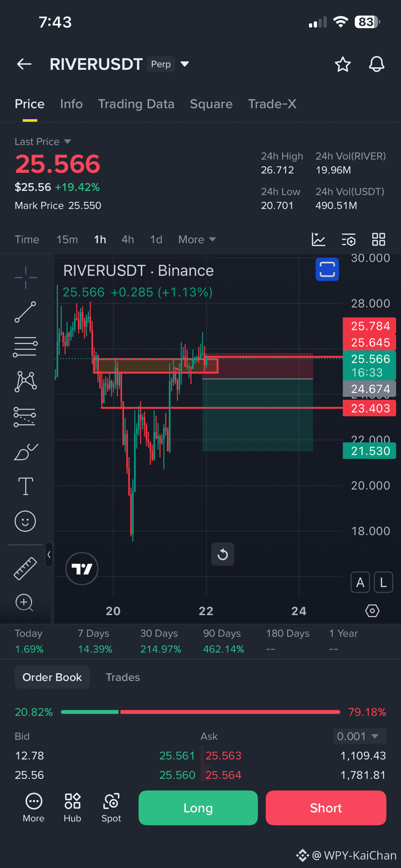This screenshot has height=868, width=401.
Task: Select the crosshair cursor tool
Action: point(26,278)
